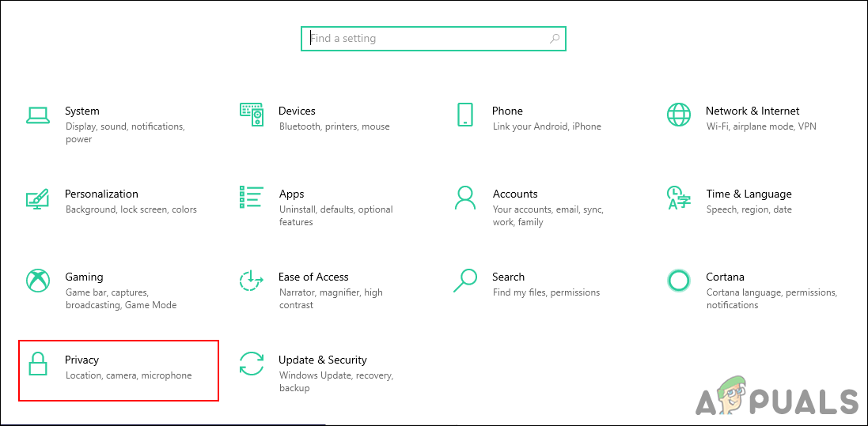Open the Privacy title
The width and height of the screenshot is (868, 426).
tap(81, 360)
